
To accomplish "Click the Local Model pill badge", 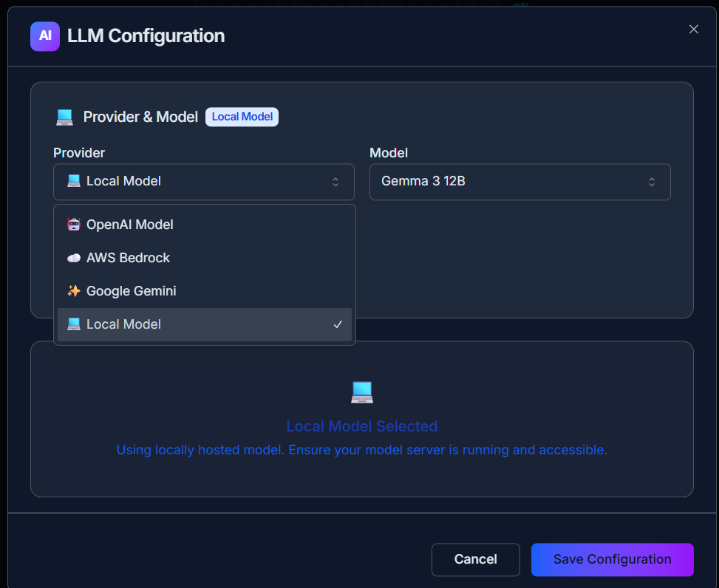I will pos(242,117).
